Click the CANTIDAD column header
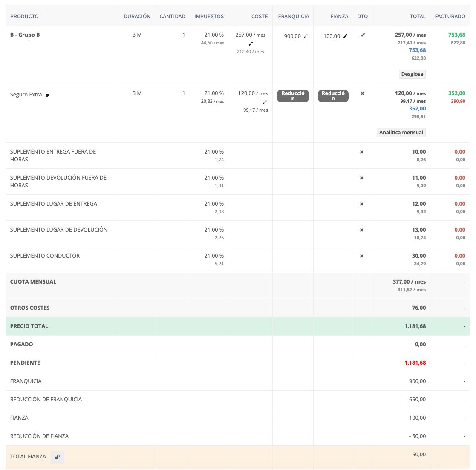Screen dimensions: 476x470 (173, 16)
